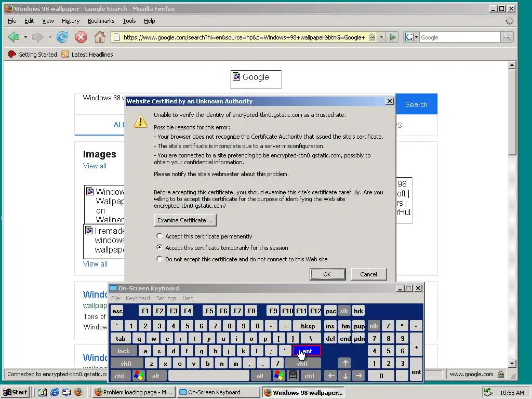Open the Getting Started bookmark
The height and width of the screenshot is (399, 532).
coord(32,54)
